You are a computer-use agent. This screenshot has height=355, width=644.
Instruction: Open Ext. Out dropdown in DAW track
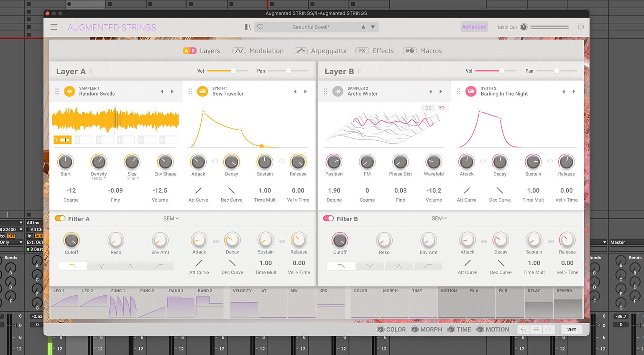click(x=35, y=242)
